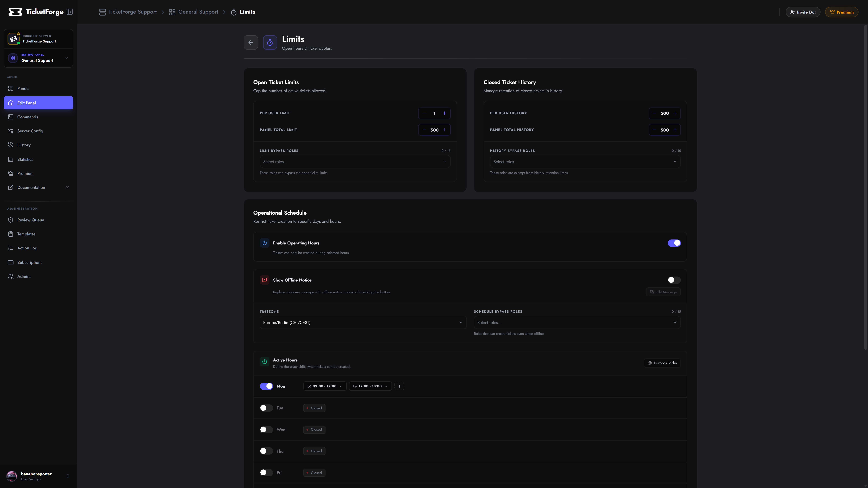Increase Per User Limit with plus
The width and height of the screenshot is (868, 488).
point(444,113)
